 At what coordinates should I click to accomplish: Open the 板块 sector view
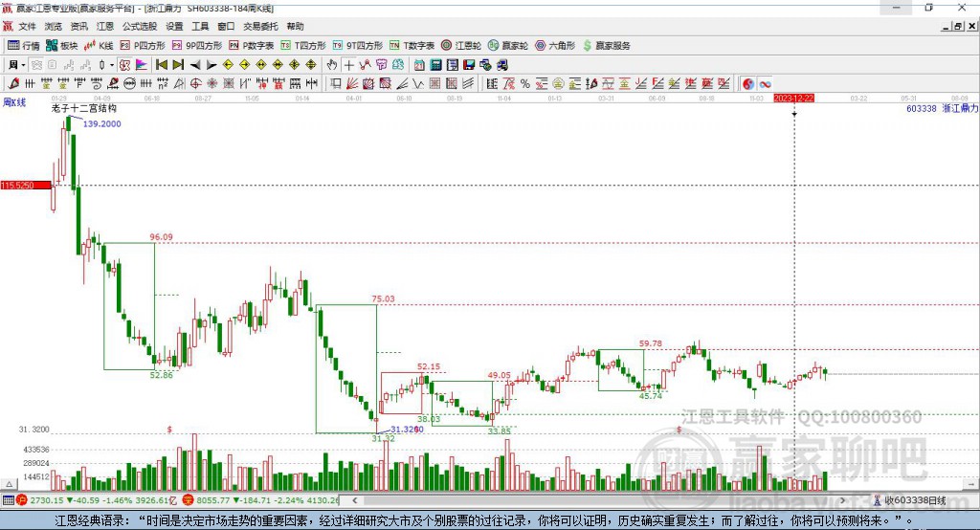pyautogui.click(x=62, y=46)
